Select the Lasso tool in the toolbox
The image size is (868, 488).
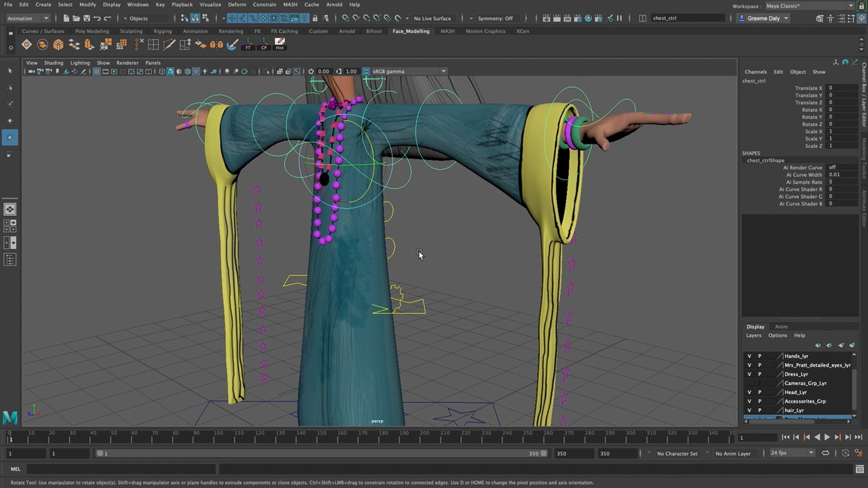10,87
